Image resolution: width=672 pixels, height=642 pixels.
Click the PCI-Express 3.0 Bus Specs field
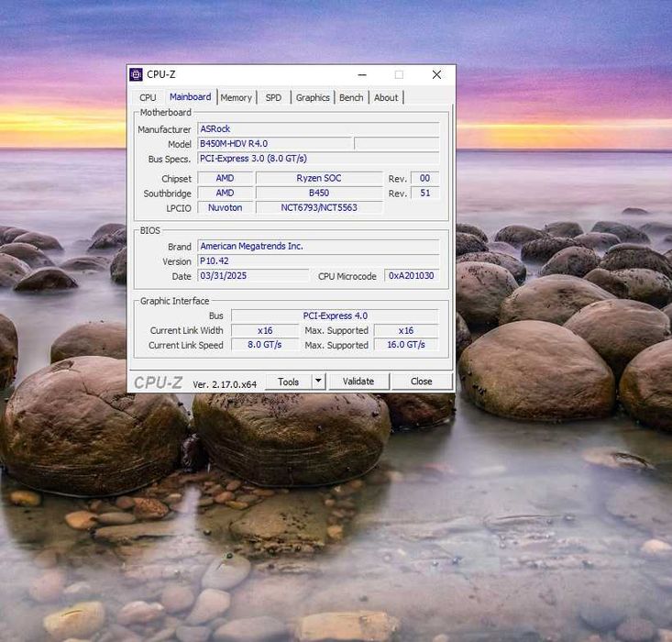click(x=317, y=159)
